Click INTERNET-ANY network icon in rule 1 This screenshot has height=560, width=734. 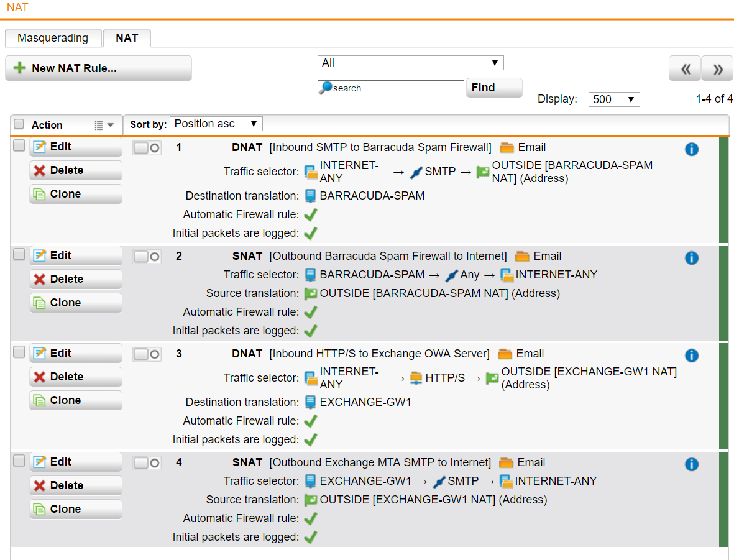pos(311,172)
